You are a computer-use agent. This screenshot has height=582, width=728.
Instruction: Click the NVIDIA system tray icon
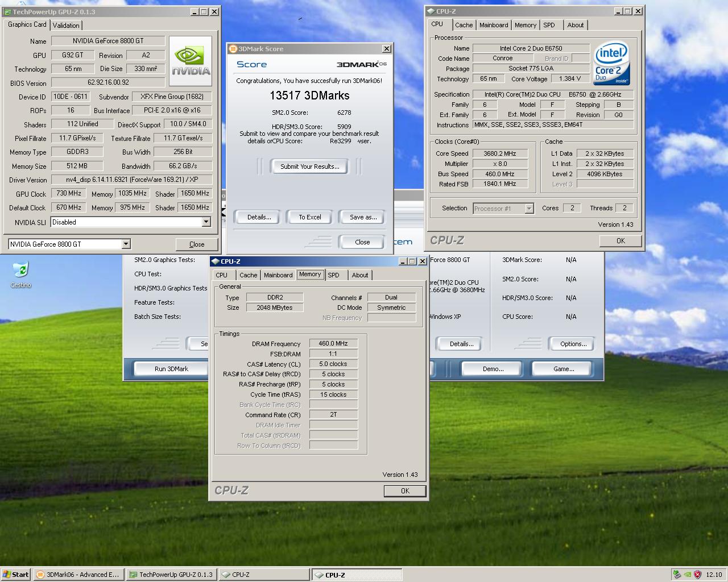click(687, 575)
